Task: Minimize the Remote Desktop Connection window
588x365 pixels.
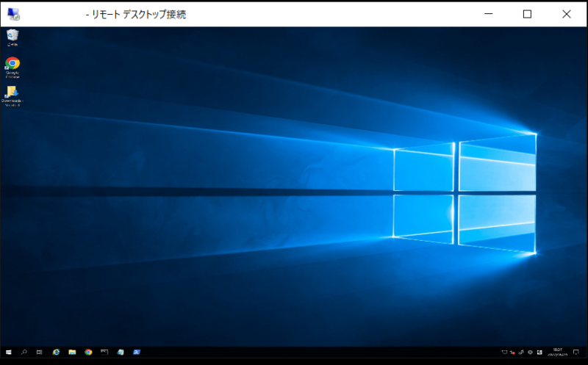Action: click(x=488, y=14)
